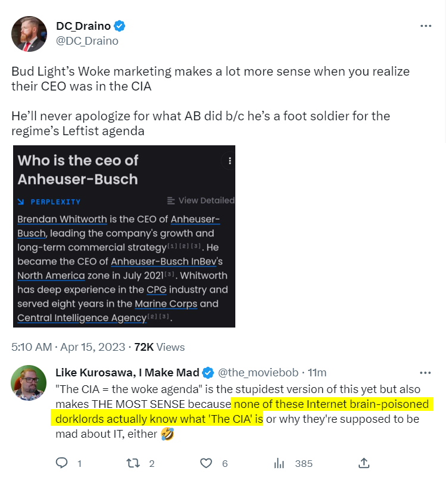Open the embedded Perplexity screenshot image
Viewport: 448px width, 477px height.
tap(124, 236)
